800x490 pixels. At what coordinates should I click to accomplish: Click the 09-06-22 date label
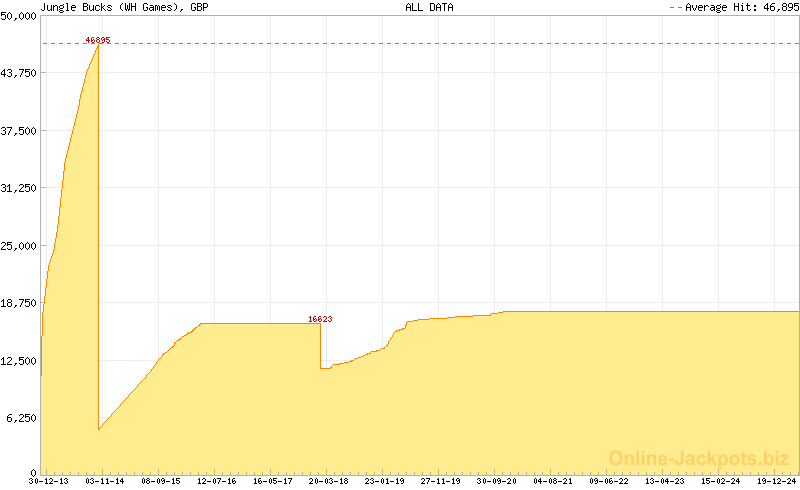pos(609,481)
